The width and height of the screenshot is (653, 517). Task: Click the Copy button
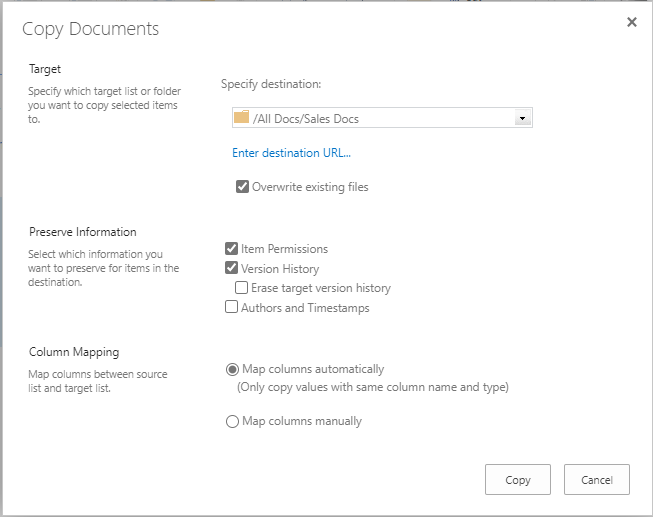coord(518,480)
